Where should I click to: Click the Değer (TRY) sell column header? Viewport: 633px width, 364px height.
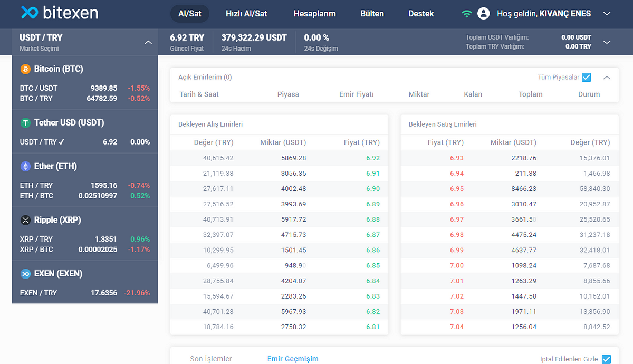tap(590, 142)
